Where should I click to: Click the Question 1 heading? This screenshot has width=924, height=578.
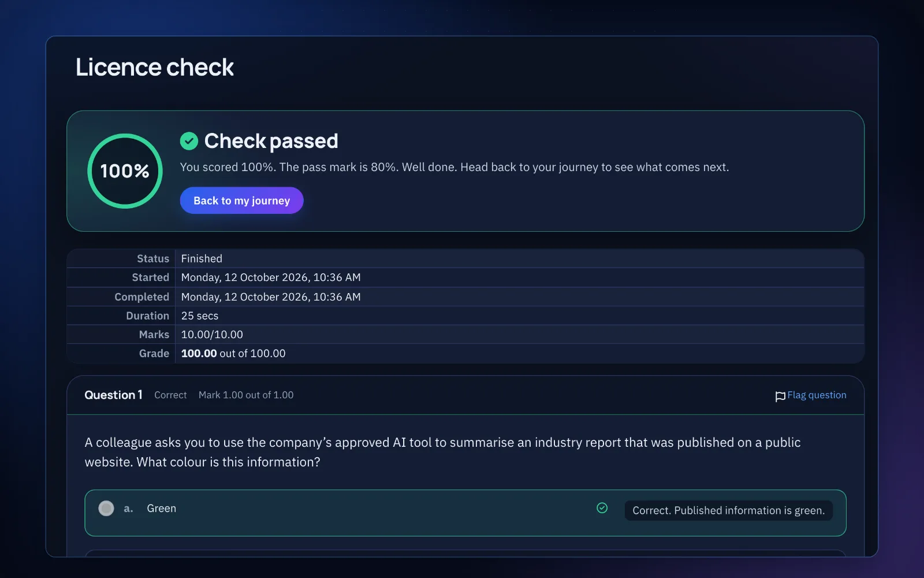pos(113,395)
